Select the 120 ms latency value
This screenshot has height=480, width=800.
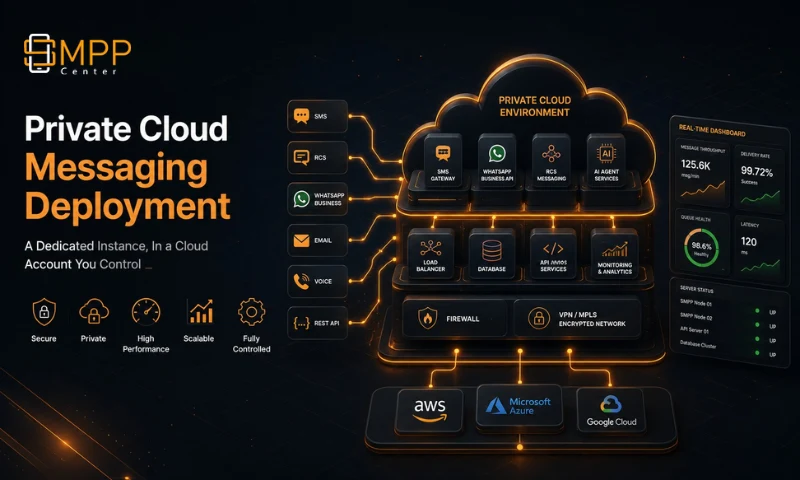pos(748,241)
